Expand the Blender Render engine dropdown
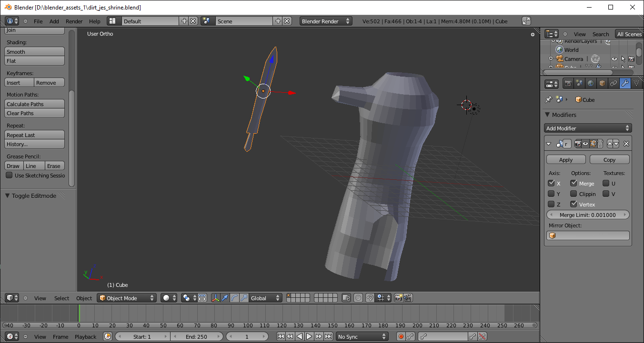This screenshot has width=644, height=343. click(326, 21)
